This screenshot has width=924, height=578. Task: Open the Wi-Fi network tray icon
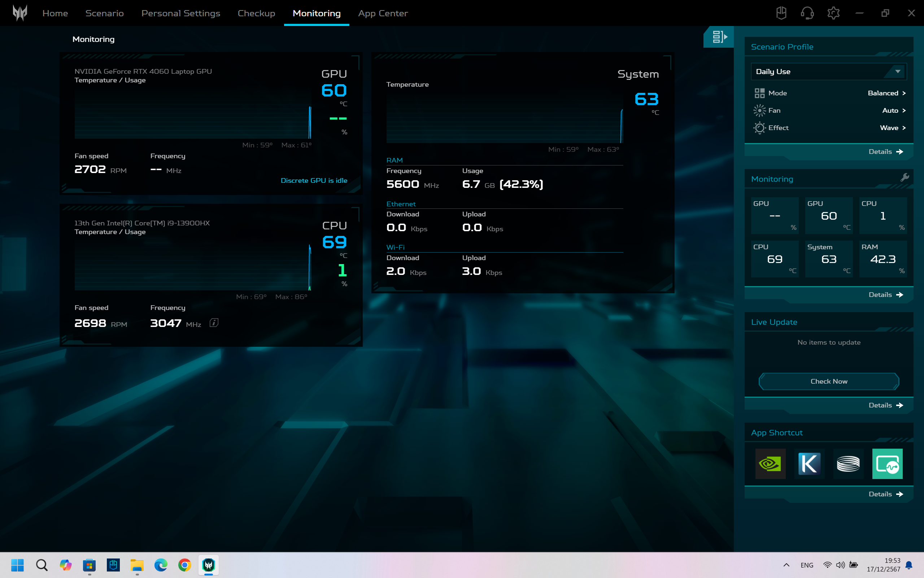point(827,565)
